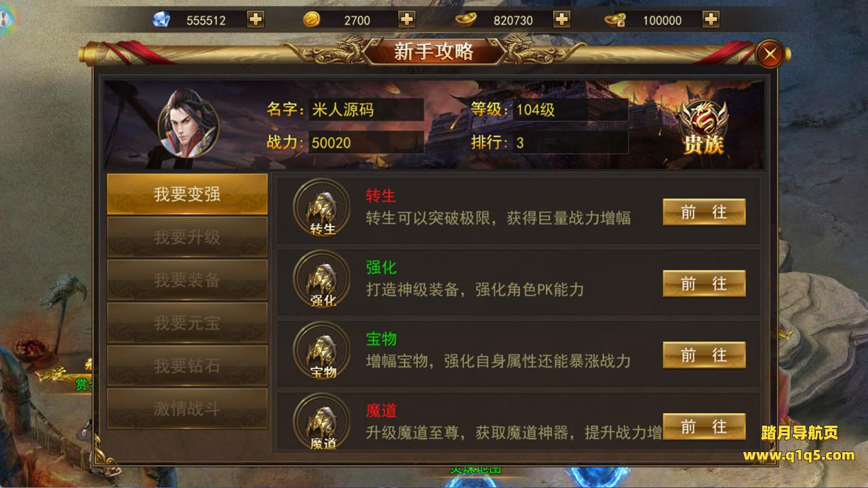Image resolution: width=868 pixels, height=488 pixels.
Task: Open the 我要钻石 tab
Action: 187,365
